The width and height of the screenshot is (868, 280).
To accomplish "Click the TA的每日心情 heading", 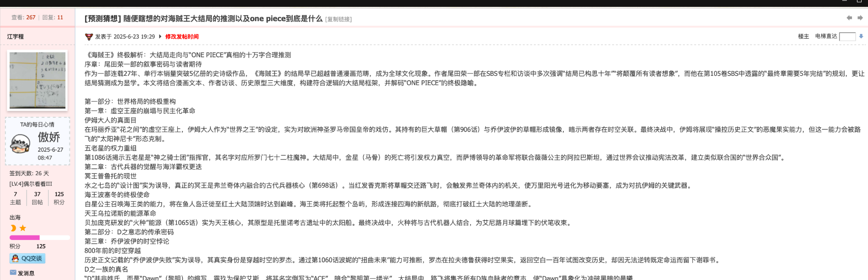I will (x=37, y=125).
